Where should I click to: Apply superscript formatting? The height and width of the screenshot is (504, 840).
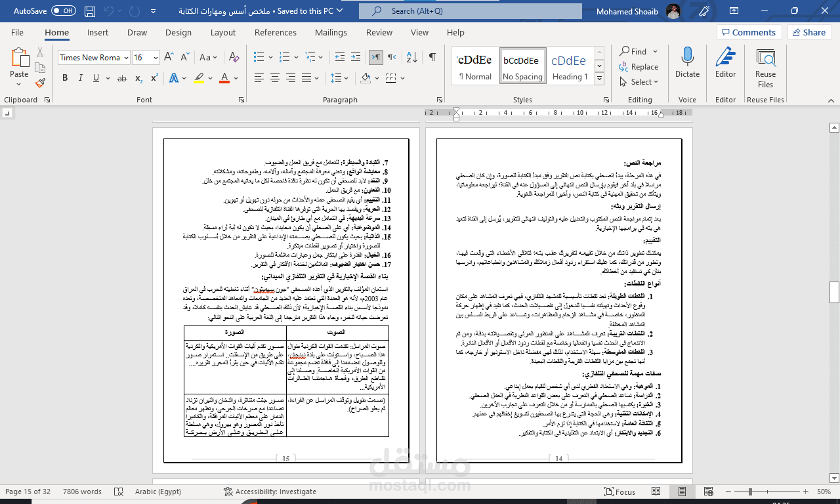click(x=154, y=77)
